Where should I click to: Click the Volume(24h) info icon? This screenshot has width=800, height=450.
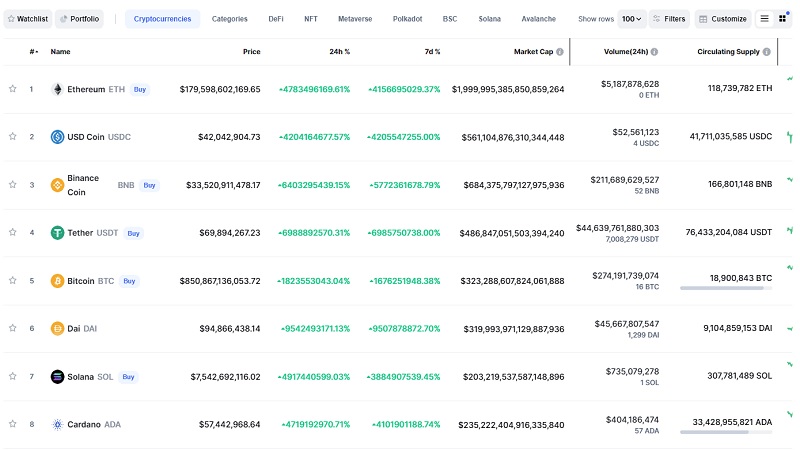click(x=654, y=52)
